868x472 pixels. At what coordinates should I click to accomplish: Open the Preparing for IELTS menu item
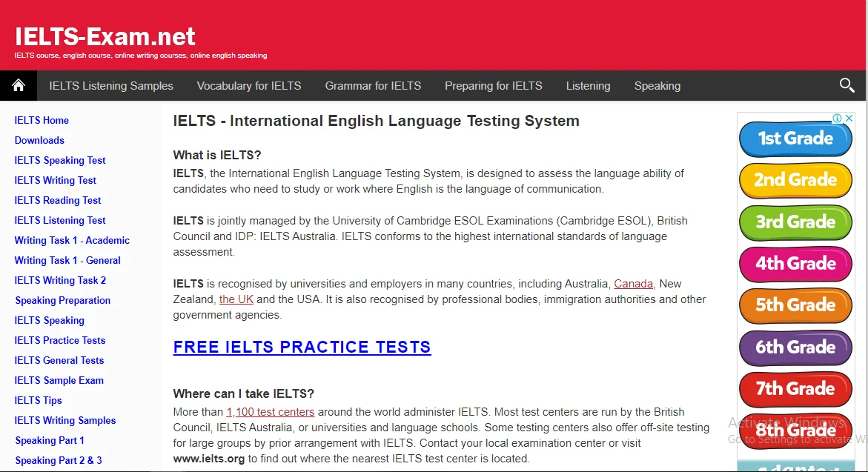click(x=493, y=86)
